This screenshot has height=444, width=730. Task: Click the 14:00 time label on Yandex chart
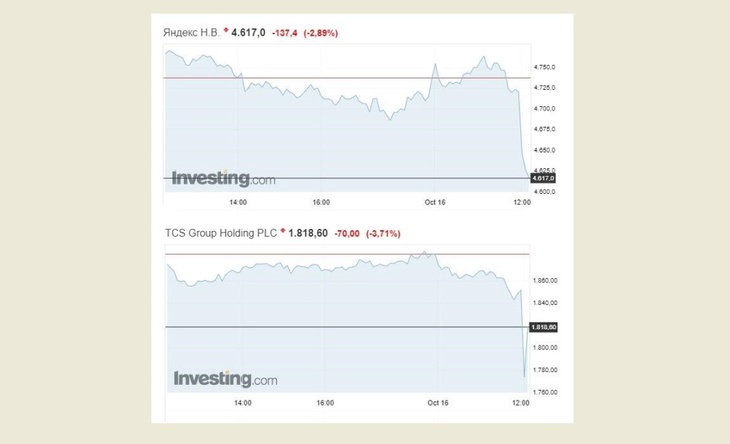click(x=238, y=202)
